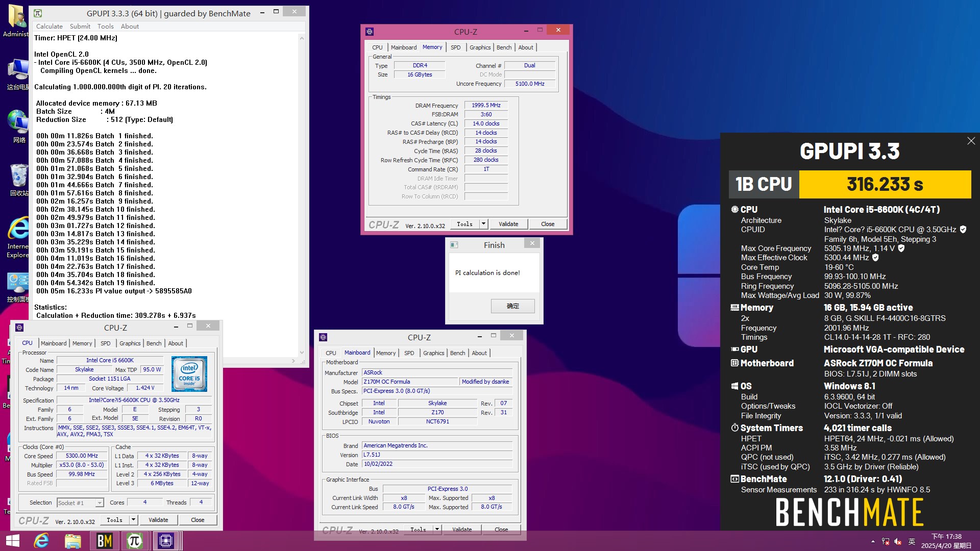The height and width of the screenshot is (551, 980).
Task: Select Mainboard tab in CPU-Z CPU window
Action: tap(54, 343)
